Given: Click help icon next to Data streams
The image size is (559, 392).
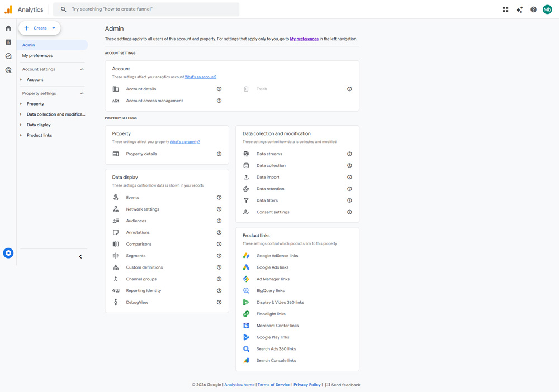Looking at the screenshot, I should coord(350,154).
